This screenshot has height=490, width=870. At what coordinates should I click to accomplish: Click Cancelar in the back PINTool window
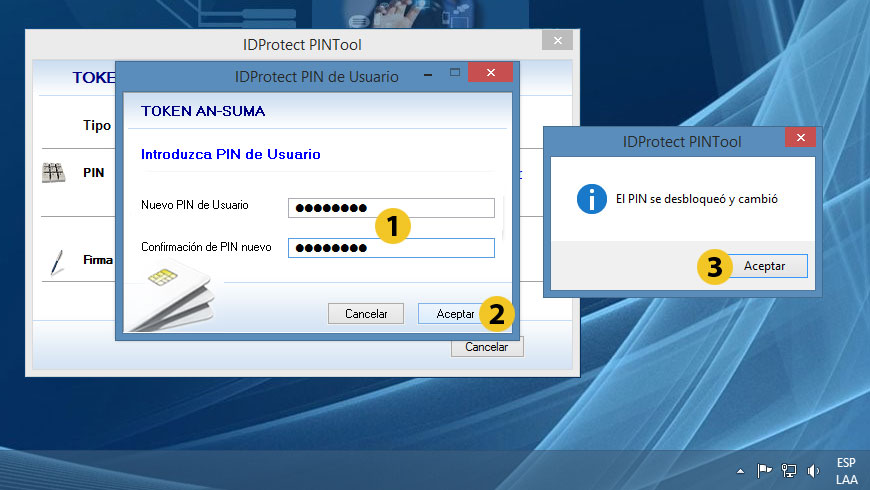pyautogui.click(x=487, y=347)
